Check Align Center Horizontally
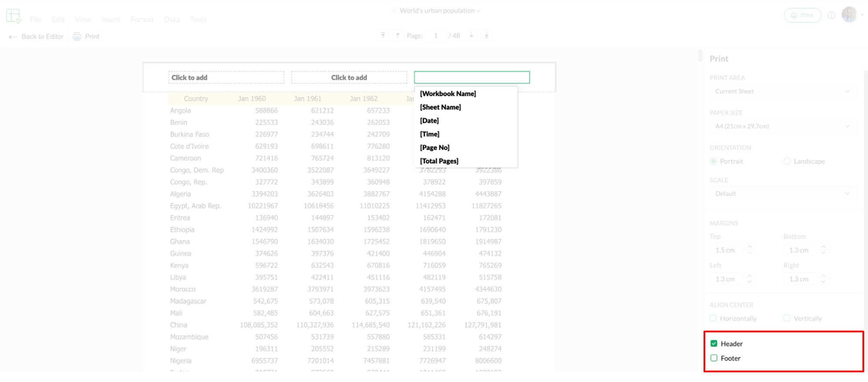Viewport: 868px width, 382px height. tap(713, 318)
